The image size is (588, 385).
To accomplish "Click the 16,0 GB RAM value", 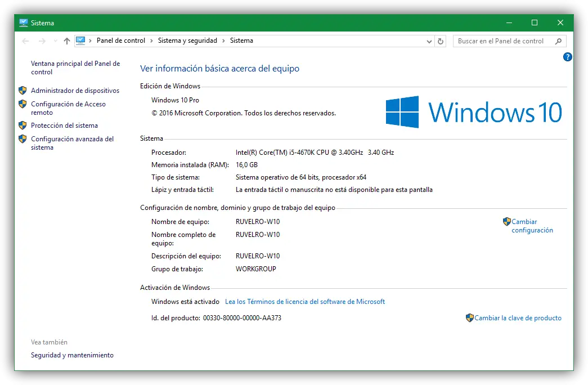I will 246,165.
